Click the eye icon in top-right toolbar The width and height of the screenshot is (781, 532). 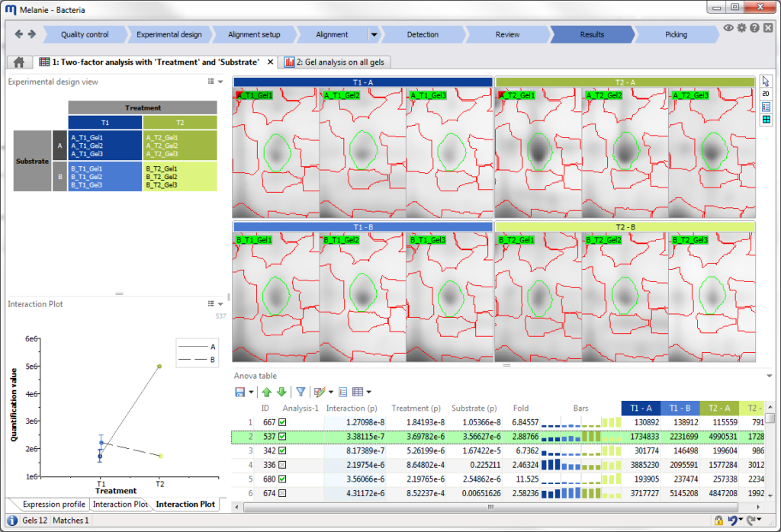click(x=728, y=28)
